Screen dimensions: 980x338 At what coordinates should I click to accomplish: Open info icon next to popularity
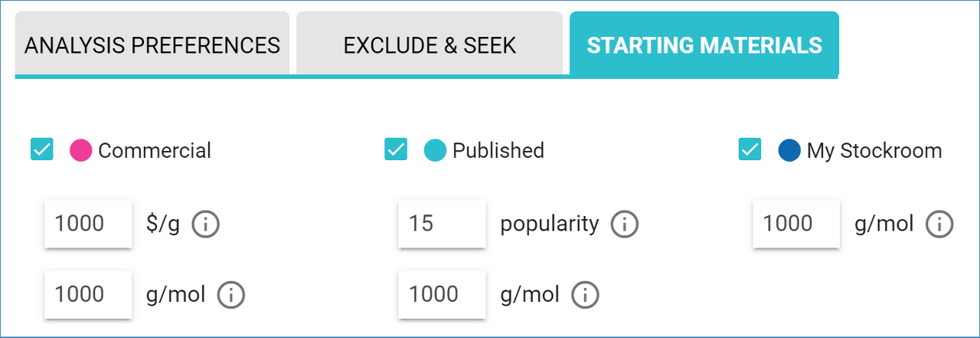point(625,224)
